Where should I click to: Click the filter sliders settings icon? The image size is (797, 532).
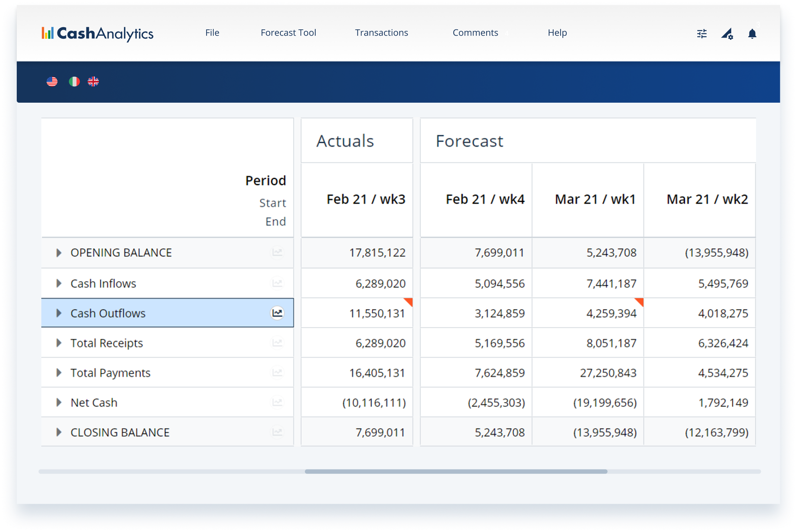coord(702,34)
